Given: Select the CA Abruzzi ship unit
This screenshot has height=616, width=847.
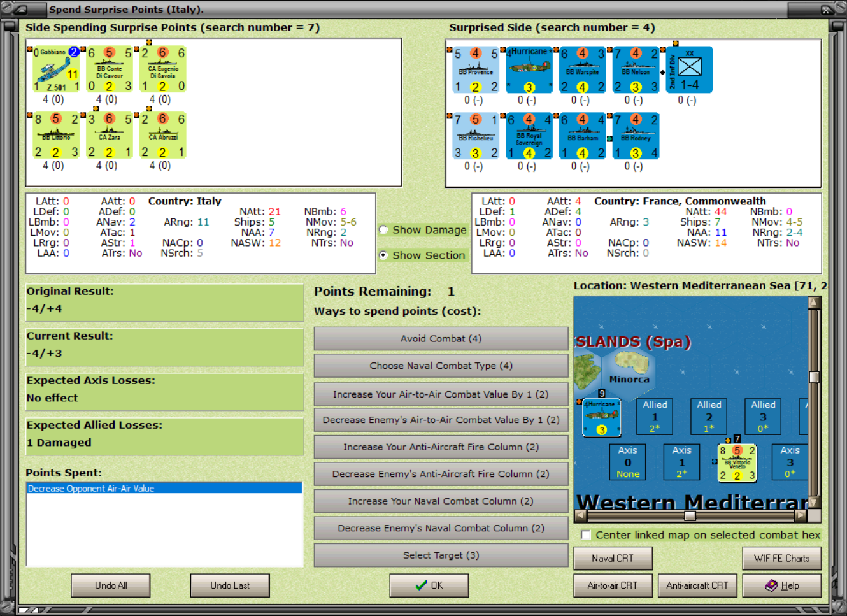Looking at the screenshot, I should [x=163, y=136].
